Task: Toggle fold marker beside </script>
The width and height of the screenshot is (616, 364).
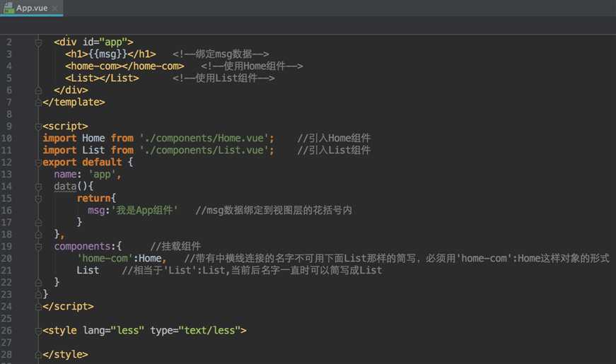Action: coord(38,307)
